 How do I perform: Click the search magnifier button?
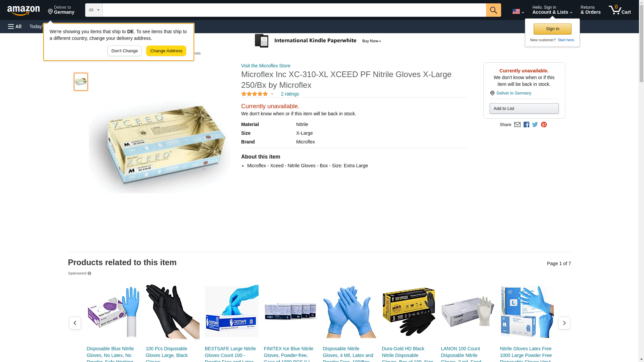(x=493, y=10)
